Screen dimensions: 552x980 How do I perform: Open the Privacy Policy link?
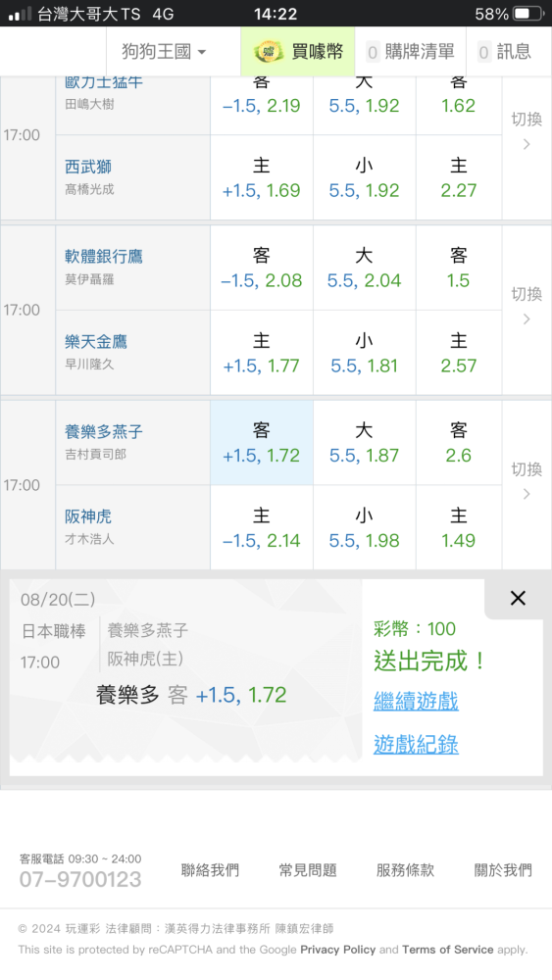click(x=337, y=950)
